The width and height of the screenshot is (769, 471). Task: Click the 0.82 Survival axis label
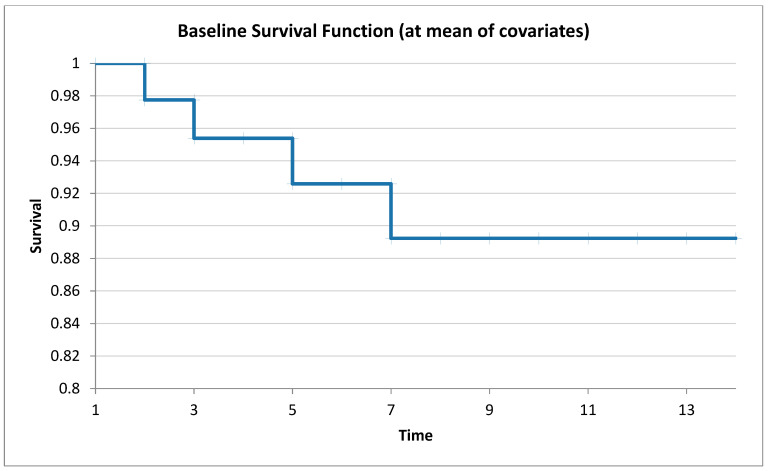coord(66,356)
